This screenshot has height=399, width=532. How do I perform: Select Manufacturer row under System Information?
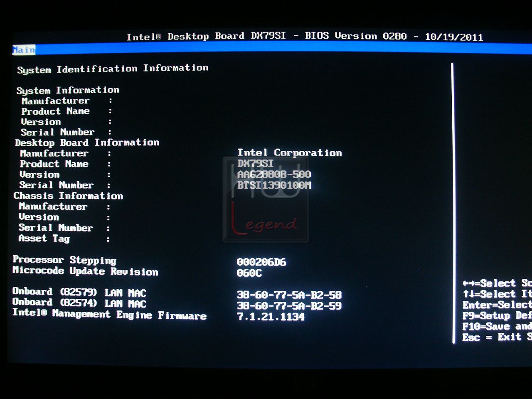click(x=67, y=101)
